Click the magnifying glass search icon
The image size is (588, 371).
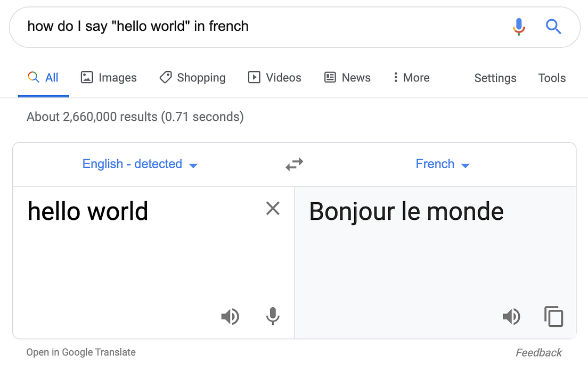553,27
